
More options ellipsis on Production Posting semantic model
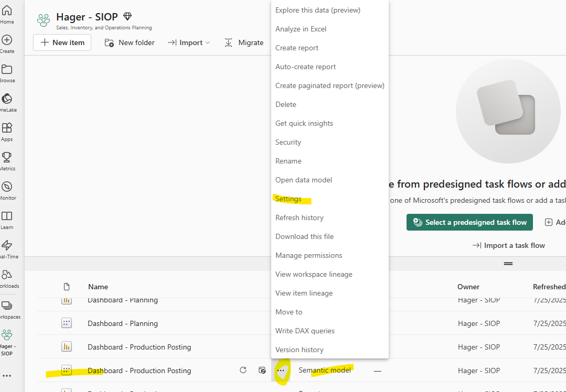281,371
